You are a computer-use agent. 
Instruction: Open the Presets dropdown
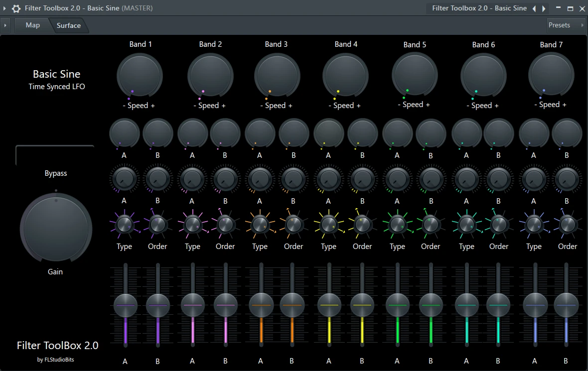coord(566,25)
